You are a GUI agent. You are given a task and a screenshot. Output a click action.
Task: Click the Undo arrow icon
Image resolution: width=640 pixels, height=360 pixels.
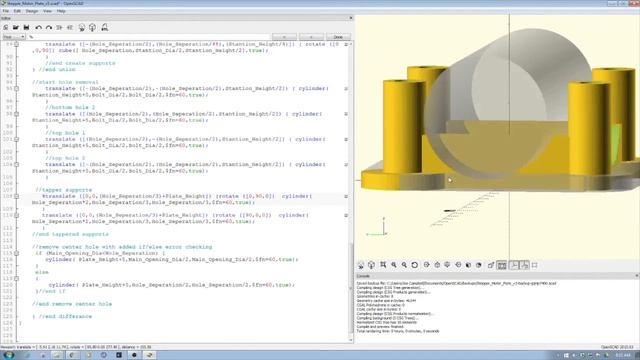38,27
